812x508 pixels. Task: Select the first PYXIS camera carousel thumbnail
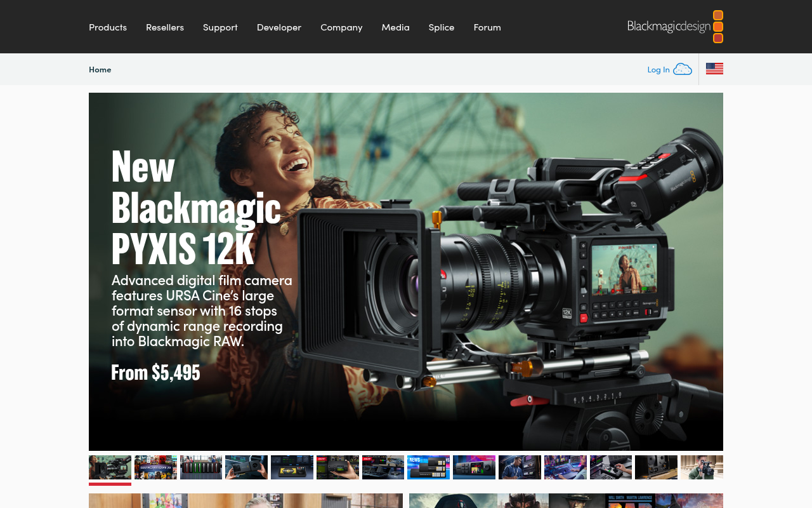[110, 467]
